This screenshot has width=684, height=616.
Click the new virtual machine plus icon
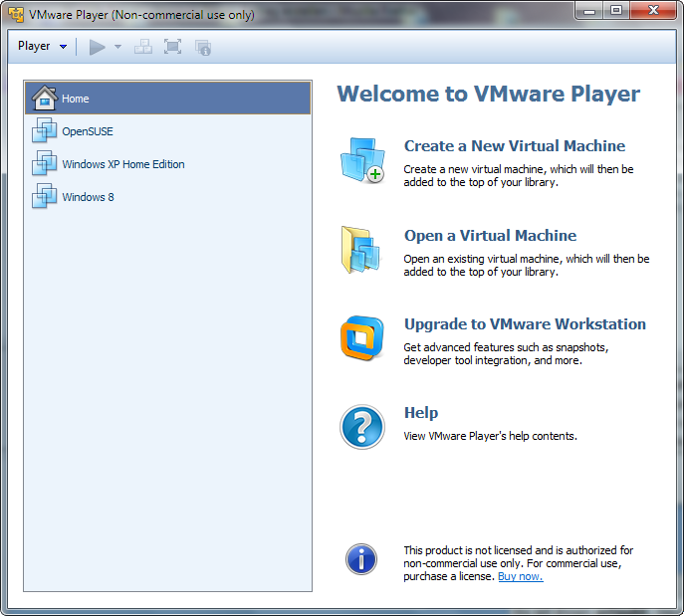tap(362, 160)
